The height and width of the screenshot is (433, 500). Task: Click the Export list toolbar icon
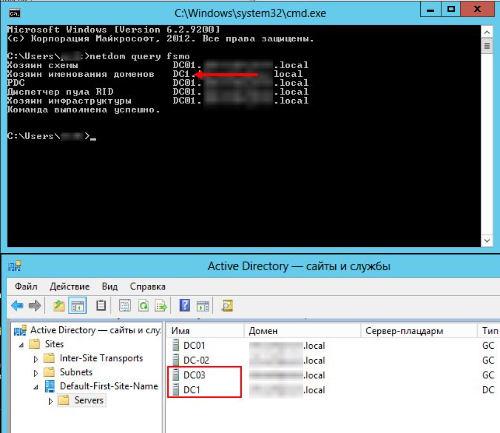(x=161, y=305)
